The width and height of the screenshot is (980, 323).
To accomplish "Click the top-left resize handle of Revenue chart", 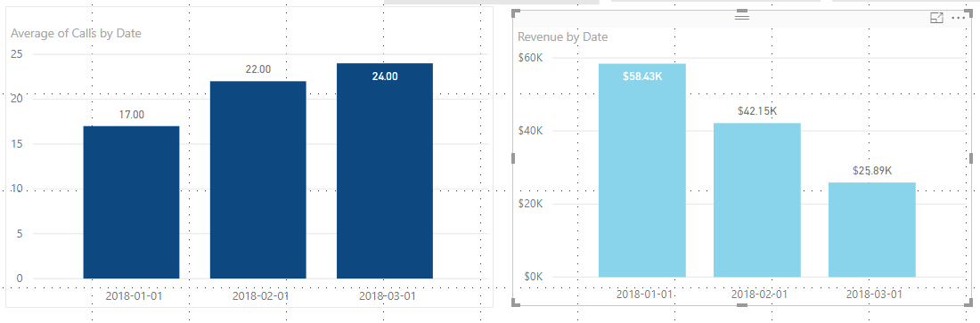I will (516, 13).
